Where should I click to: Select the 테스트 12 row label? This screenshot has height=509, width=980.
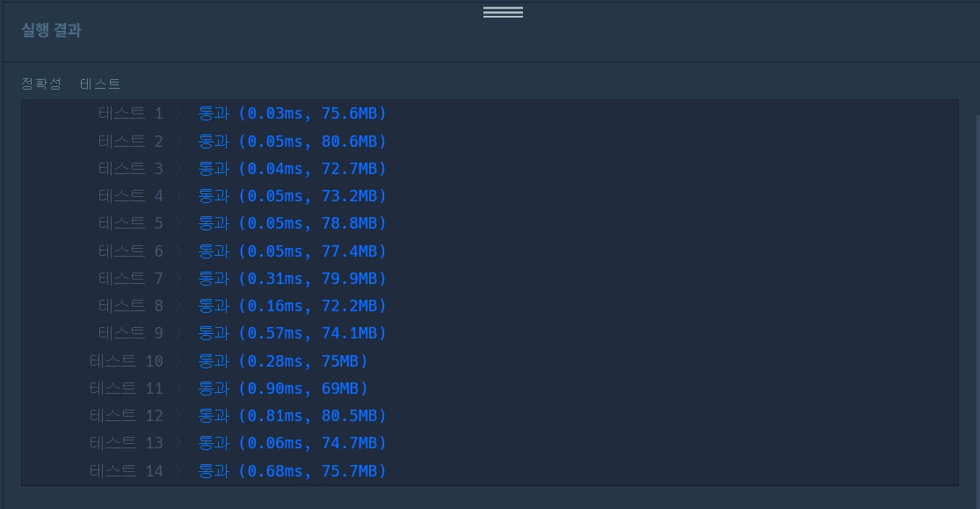(127, 416)
